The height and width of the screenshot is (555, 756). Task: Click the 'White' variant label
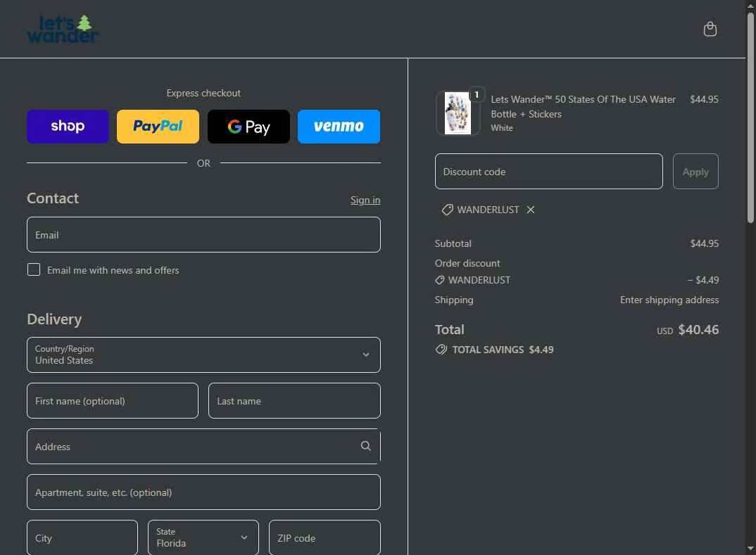(502, 127)
